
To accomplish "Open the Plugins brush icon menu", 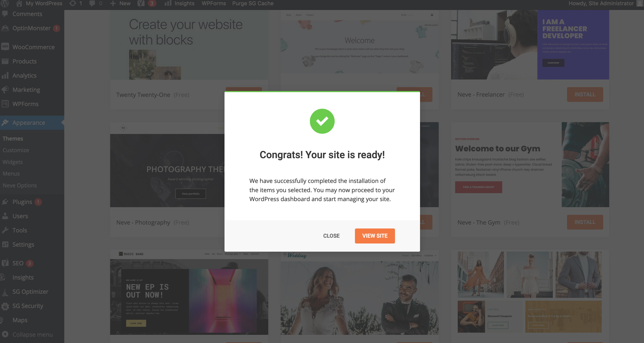I will tap(5, 202).
